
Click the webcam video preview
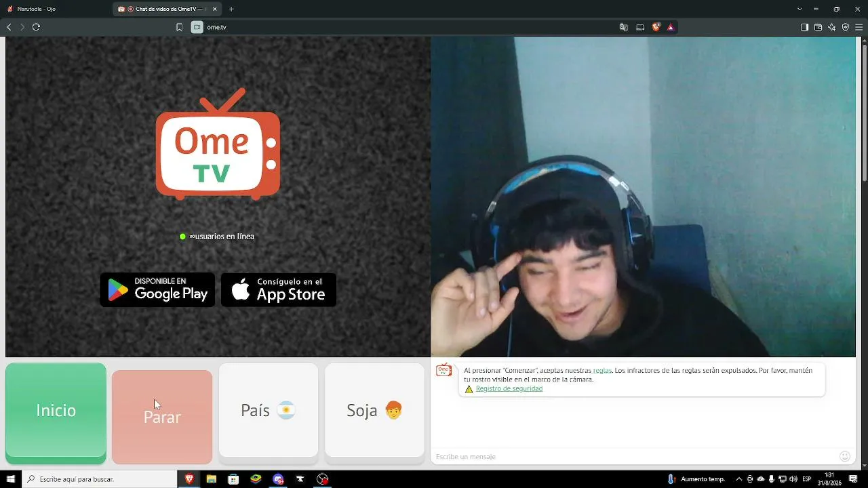(643, 197)
